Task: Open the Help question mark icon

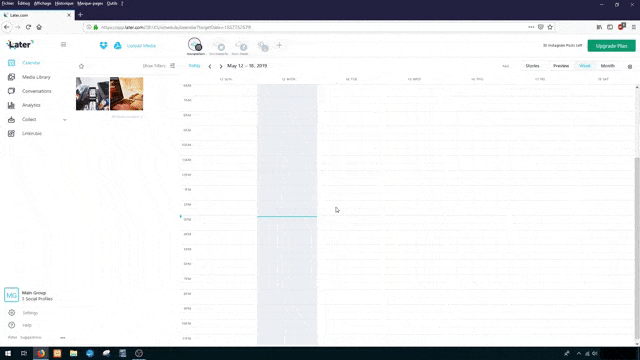Action: (11, 325)
